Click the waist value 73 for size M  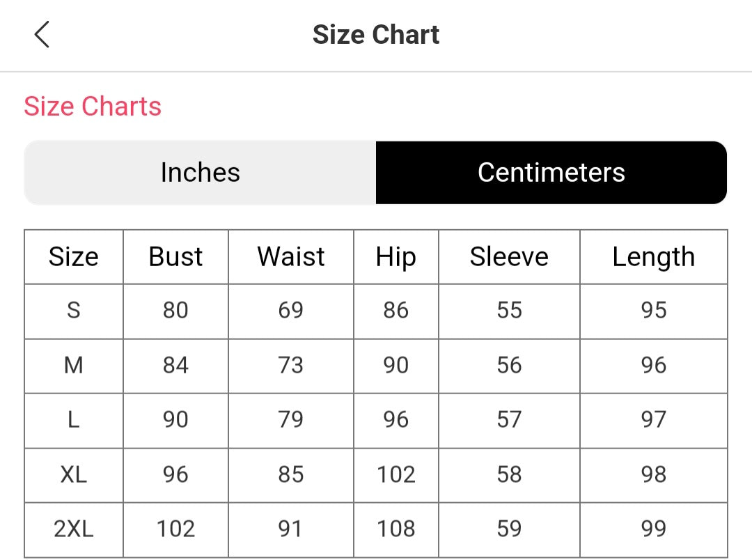pos(290,365)
